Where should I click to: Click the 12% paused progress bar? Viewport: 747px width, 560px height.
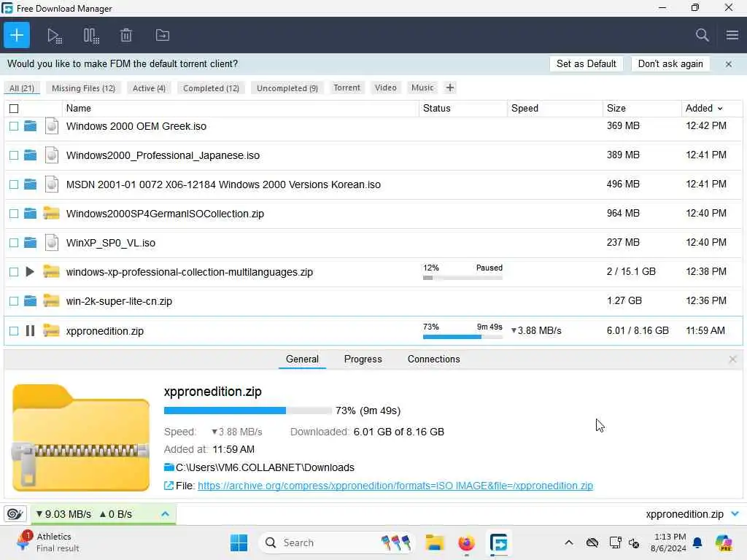(462, 278)
